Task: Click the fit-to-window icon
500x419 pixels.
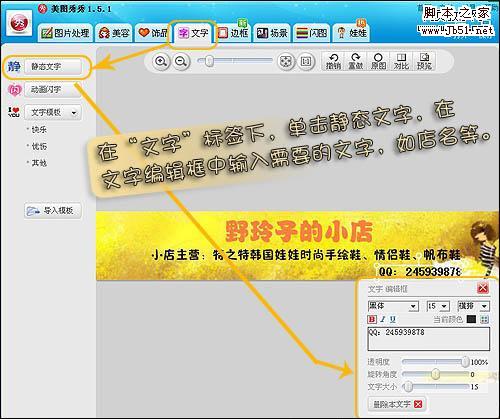Action: (x=286, y=62)
